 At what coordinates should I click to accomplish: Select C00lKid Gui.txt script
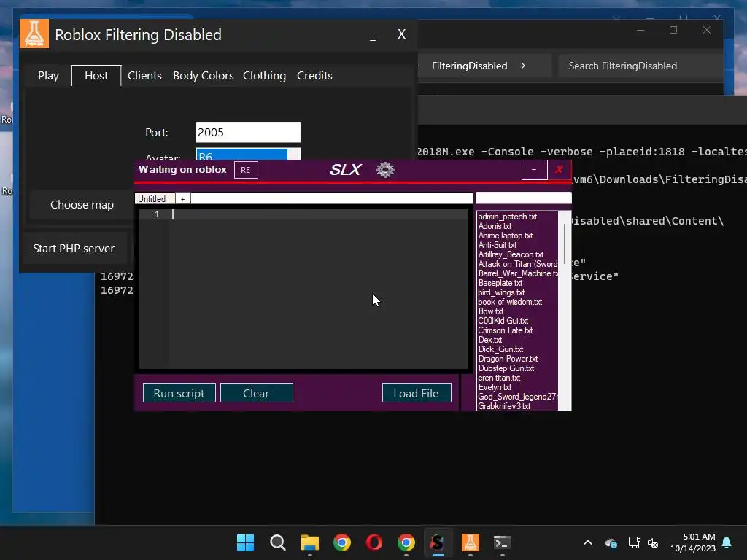click(x=503, y=321)
